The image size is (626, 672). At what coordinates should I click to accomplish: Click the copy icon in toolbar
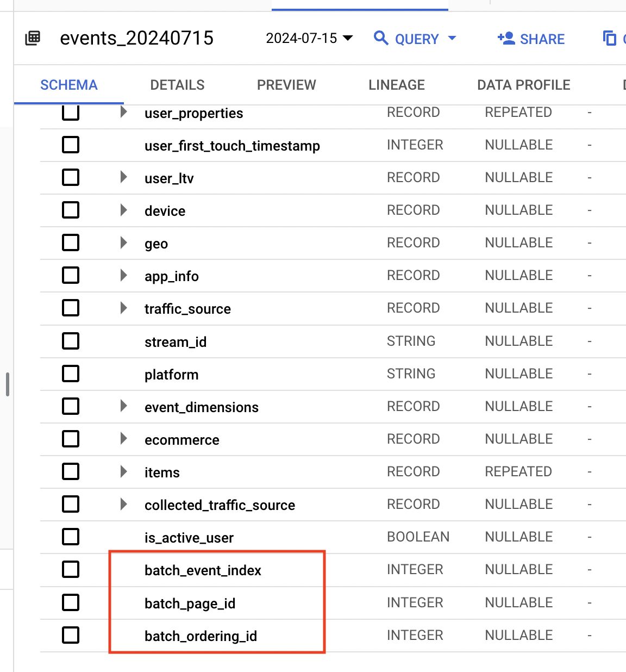point(610,38)
